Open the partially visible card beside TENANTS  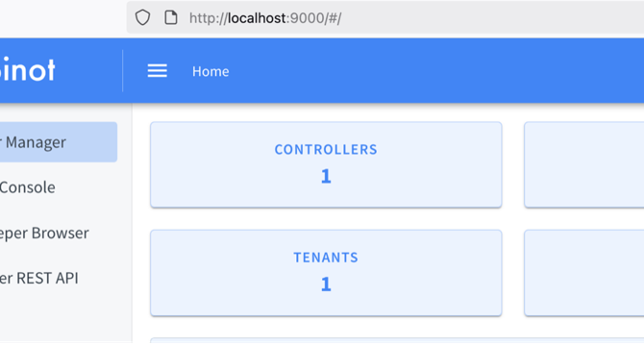[x=584, y=273]
